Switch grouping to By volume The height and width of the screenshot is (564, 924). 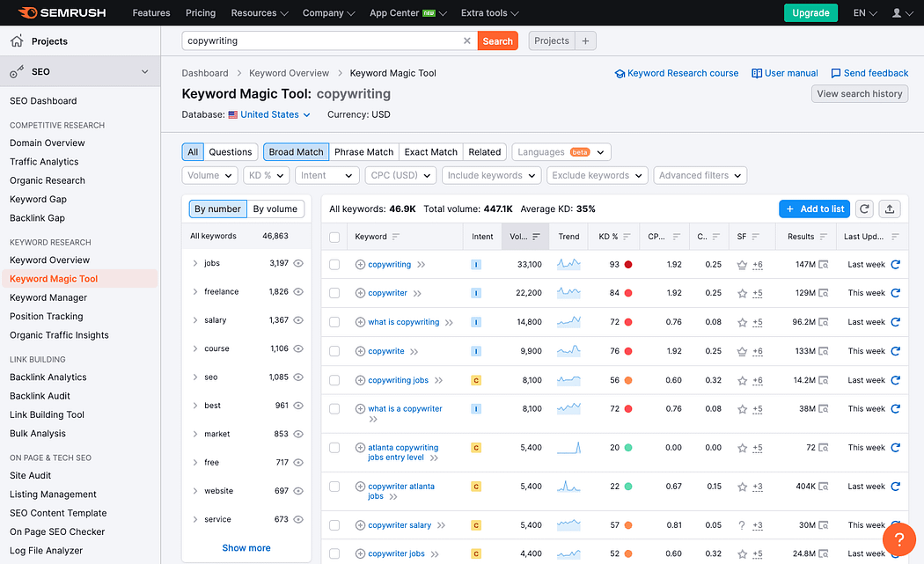click(x=275, y=209)
